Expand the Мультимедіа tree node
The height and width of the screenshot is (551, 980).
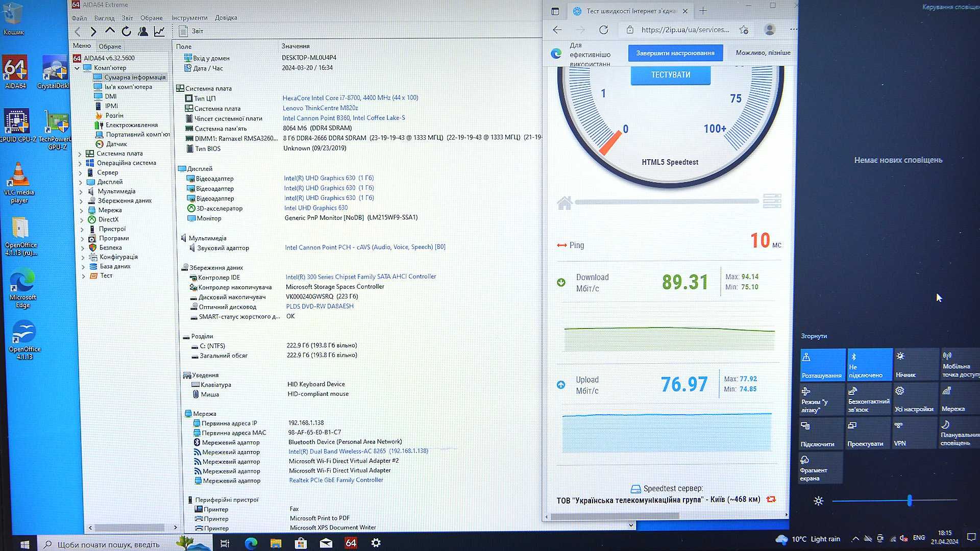pos(81,192)
